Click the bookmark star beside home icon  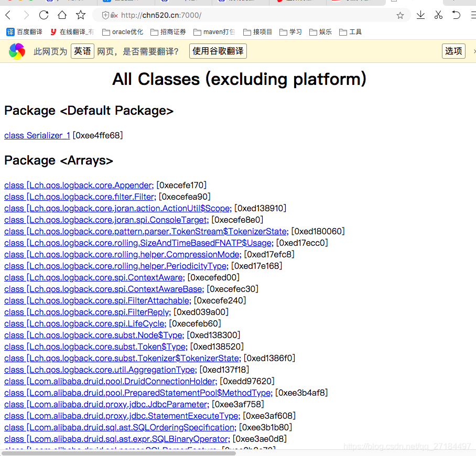81,15
